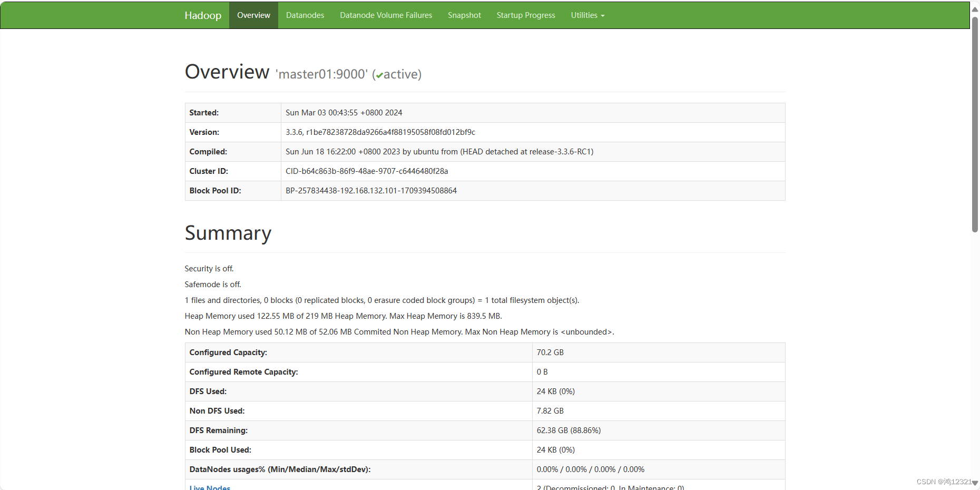Select the Compiled value 'Sun Jun 18 16:22:00'
Image resolution: width=980 pixels, height=490 pixels.
click(x=439, y=152)
